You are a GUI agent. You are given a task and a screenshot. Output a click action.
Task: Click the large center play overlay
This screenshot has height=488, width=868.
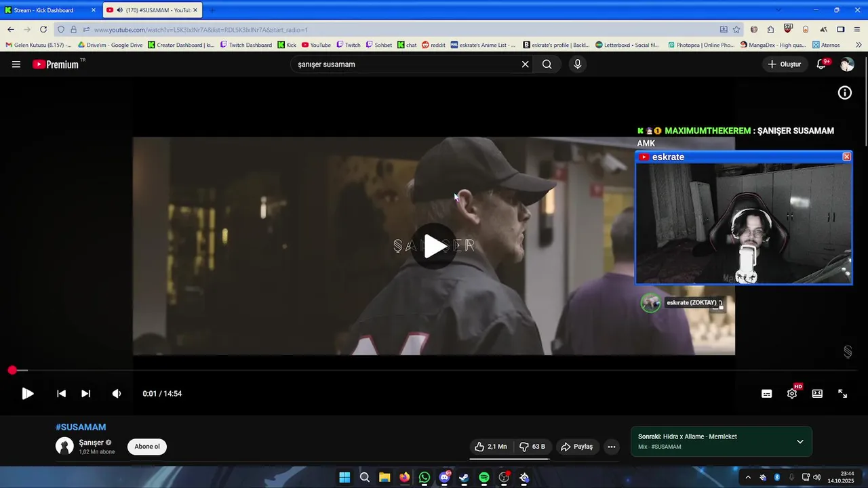point(434,246)
